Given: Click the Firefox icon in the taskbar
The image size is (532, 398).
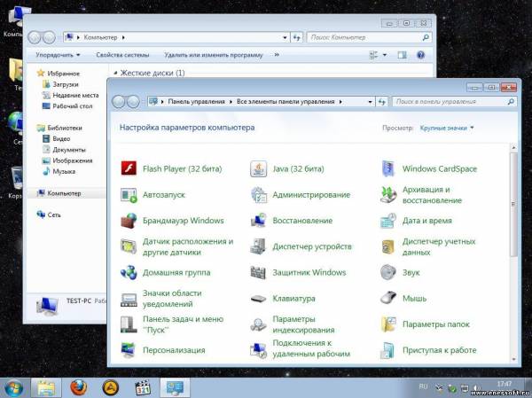Looking at the screenshot, I should pos(78,387).
